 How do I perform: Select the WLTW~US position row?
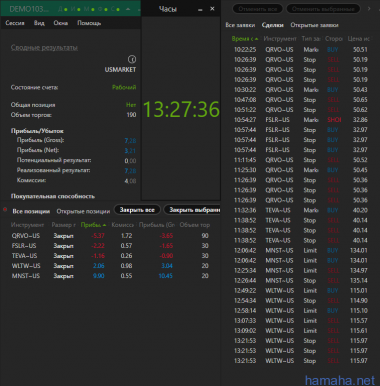(x=110, y=266)
